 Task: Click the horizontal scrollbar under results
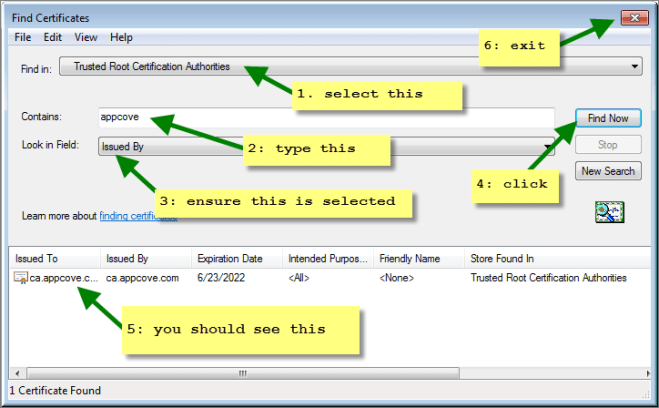[240, 374]
